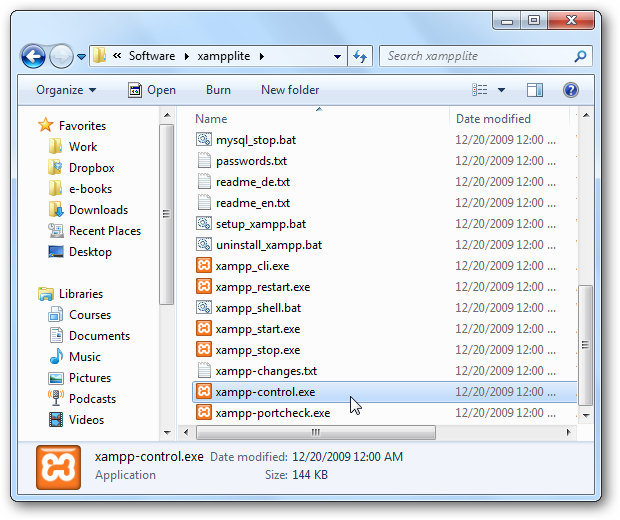620x520 pixels.
Task: Select xampp_shell.bat file icon
Action: (x=204, y=307)
